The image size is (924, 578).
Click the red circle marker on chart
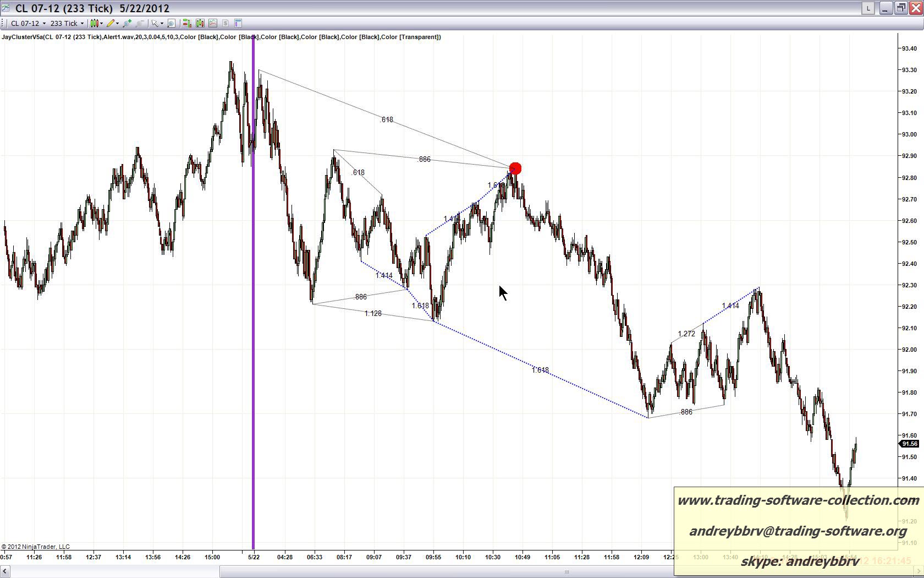(515, 168)
